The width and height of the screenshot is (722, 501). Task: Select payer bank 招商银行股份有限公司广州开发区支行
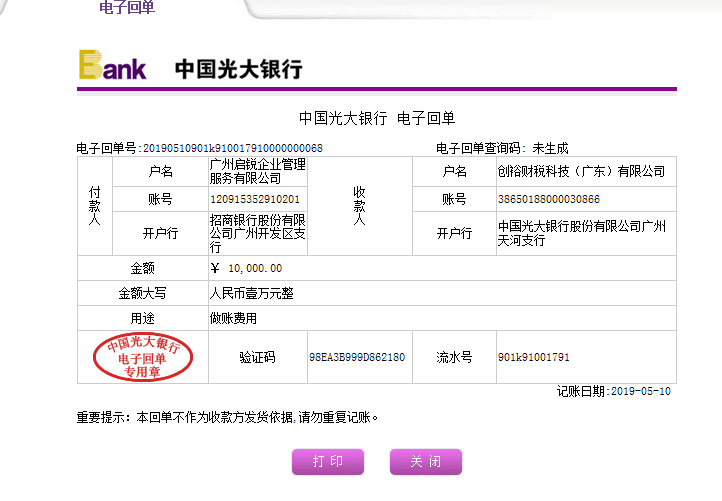(x=257, y=233)
